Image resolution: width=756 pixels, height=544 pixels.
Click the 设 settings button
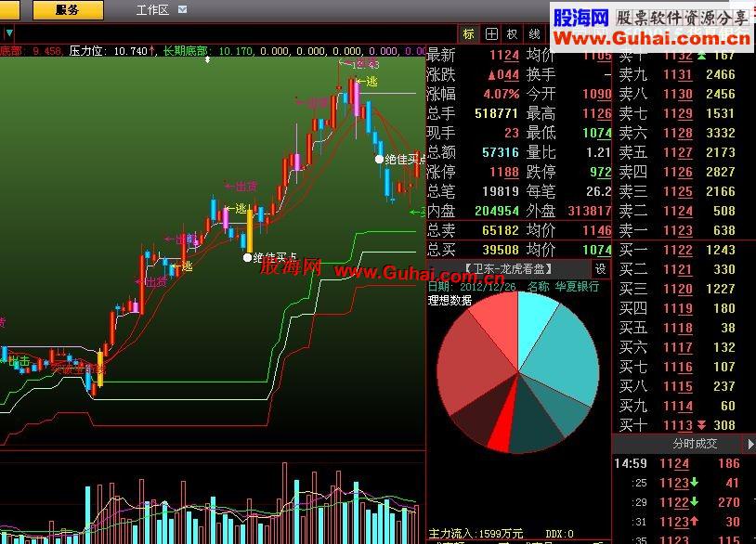pos(601,269)
